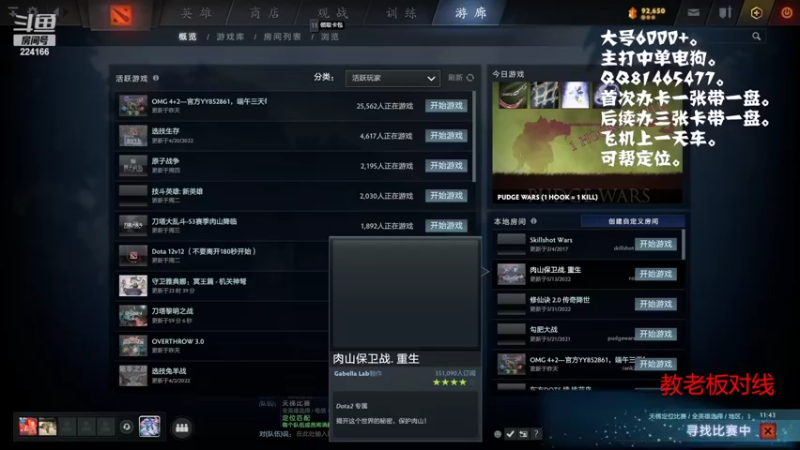Click first featured game thumbnail under 今日游戏

(x=513, y=95)
